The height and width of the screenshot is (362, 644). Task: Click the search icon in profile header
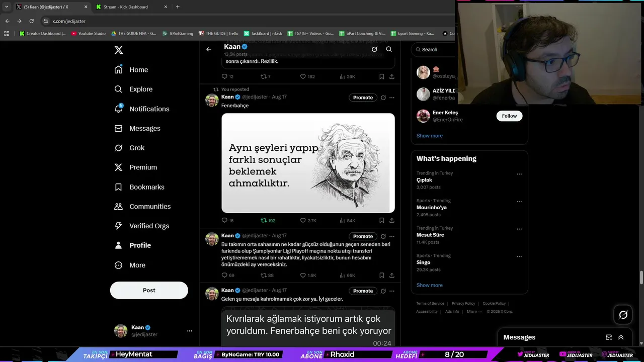pos(389,49)
